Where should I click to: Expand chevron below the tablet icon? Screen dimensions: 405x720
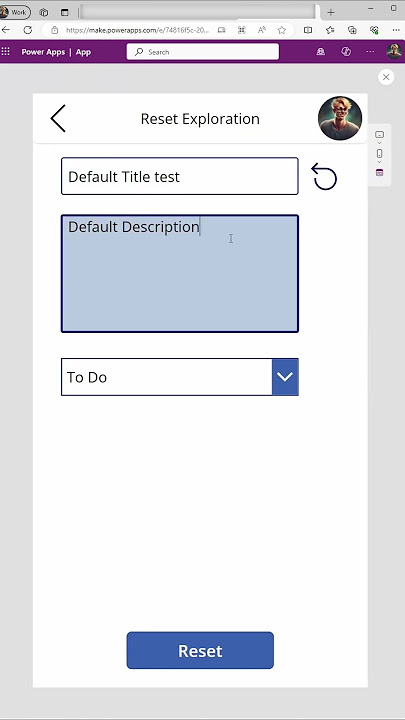coord(379,143)
